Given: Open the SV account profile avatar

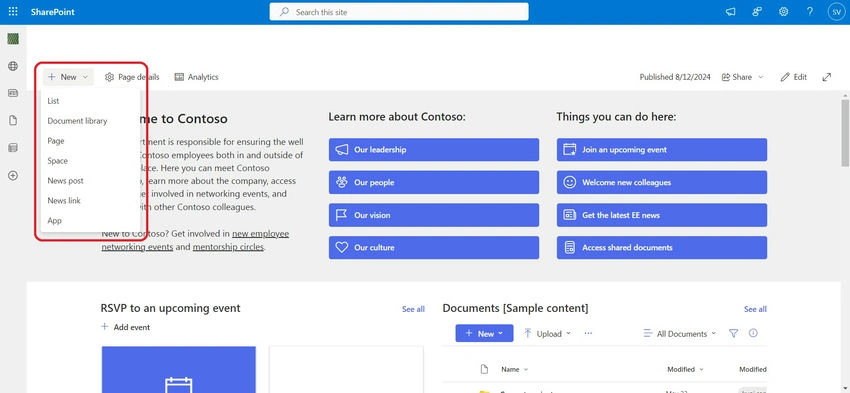Looking at the screenshot, I should coord(836,12).
